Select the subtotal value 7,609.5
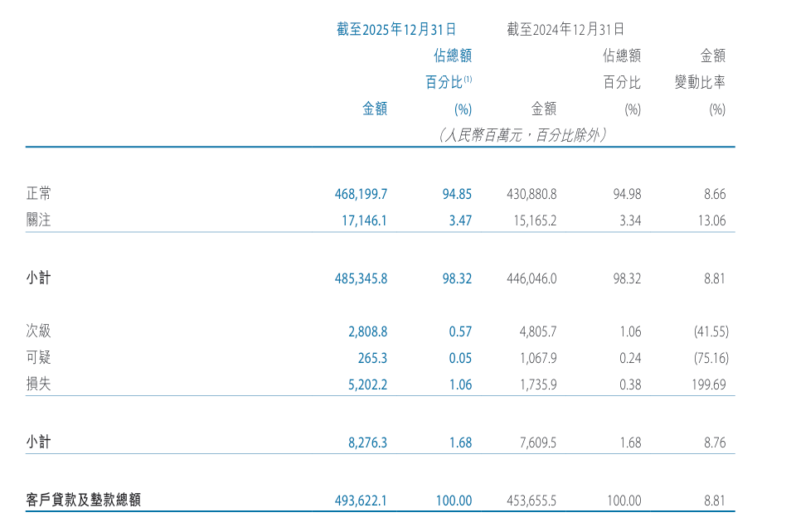This screenshot has height=532, width=791. tap(538, 443)
